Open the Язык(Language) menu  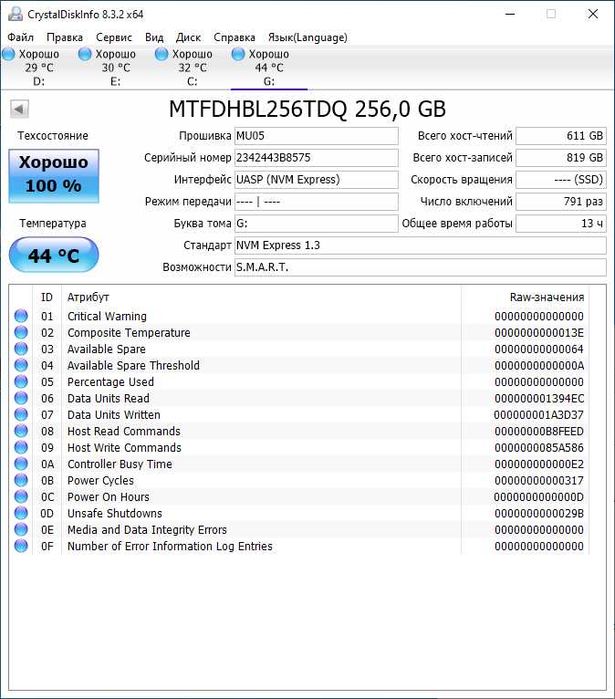[308, 37]
